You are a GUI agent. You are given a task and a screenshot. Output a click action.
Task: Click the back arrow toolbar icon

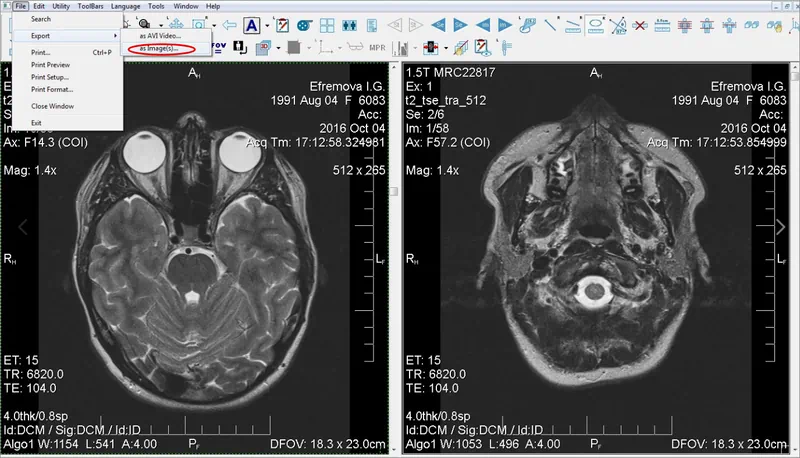point(230,24)
